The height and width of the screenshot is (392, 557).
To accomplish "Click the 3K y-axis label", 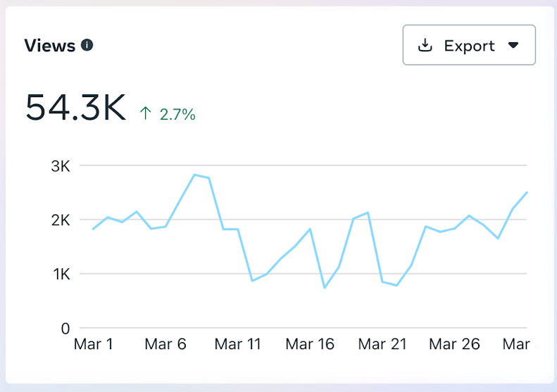I will (x=61, y=166).
